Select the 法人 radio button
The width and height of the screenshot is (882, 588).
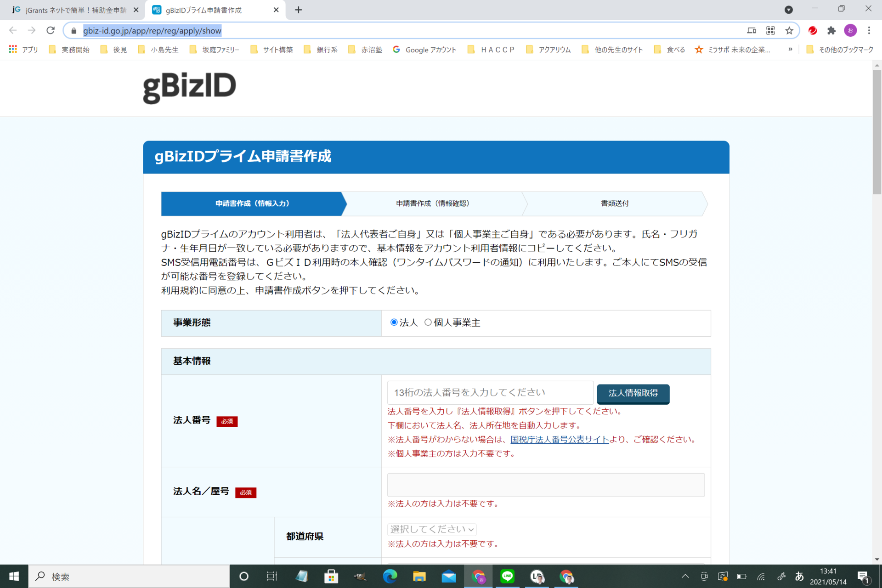(394, 322)
